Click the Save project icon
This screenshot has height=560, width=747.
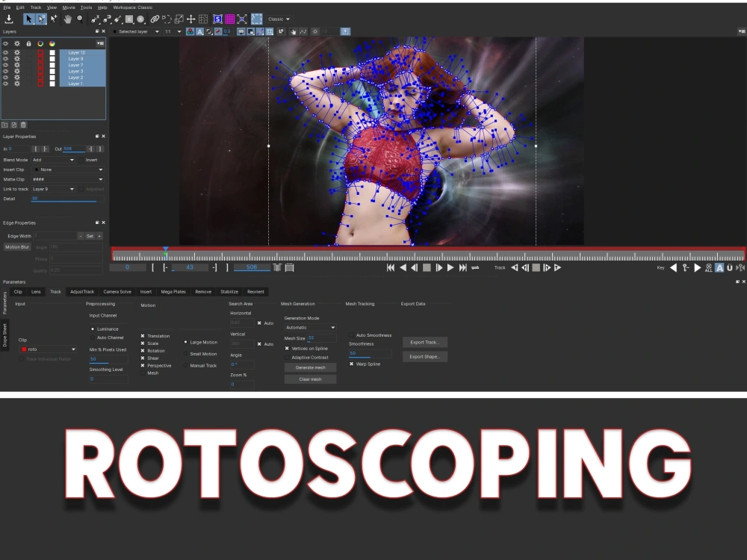click(x=9, y=19)
